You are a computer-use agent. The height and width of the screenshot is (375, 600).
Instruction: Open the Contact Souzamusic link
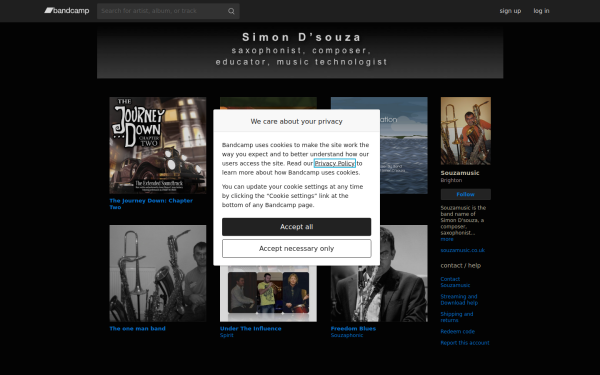pos(455,282)
